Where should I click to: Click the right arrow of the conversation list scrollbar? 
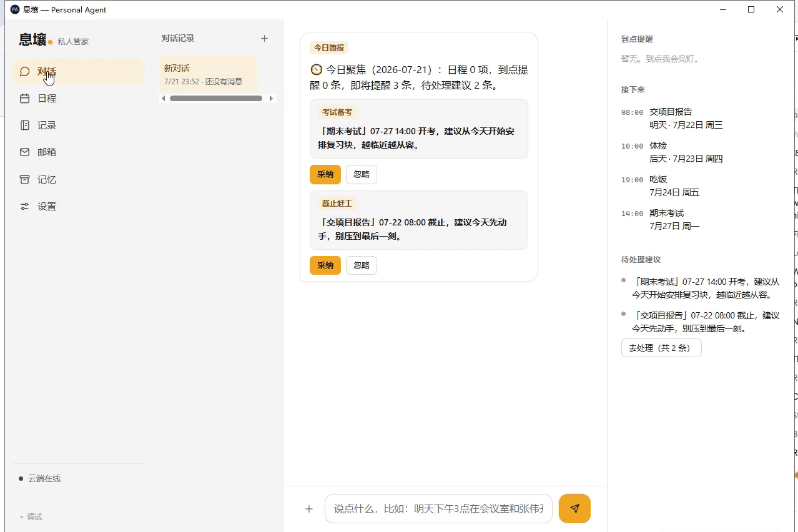click(x=271, y=99)
